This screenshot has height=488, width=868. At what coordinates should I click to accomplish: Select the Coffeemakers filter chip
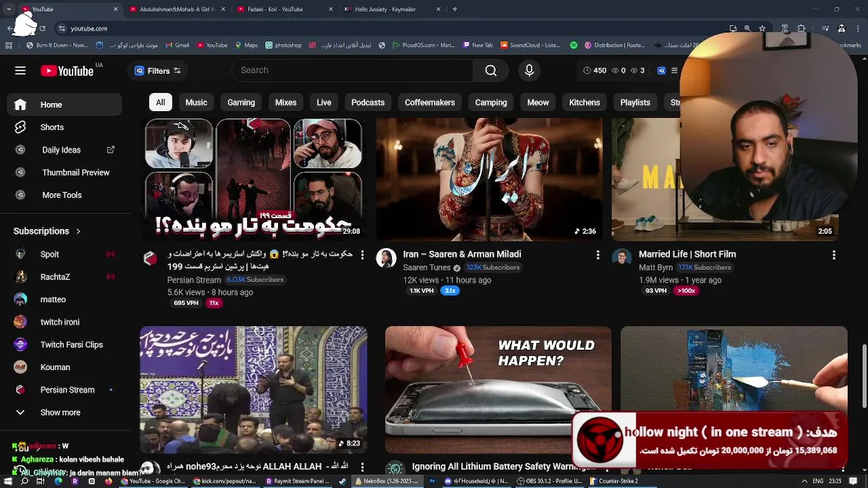429,102
